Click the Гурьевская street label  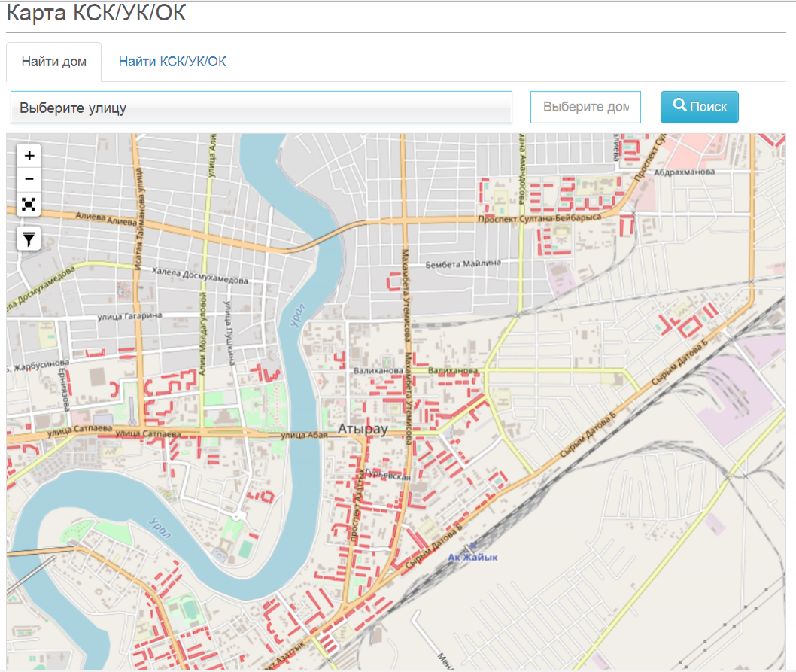388,476
